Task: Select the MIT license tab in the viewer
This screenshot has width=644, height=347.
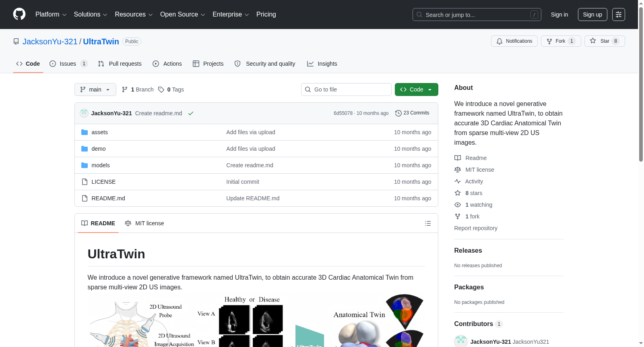Action: coord(144,223)
